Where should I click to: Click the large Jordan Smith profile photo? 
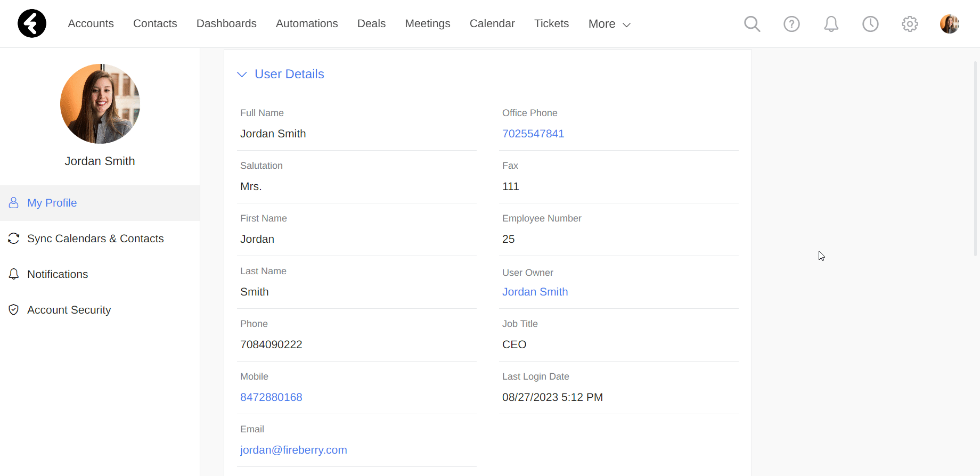coord(100,104)
